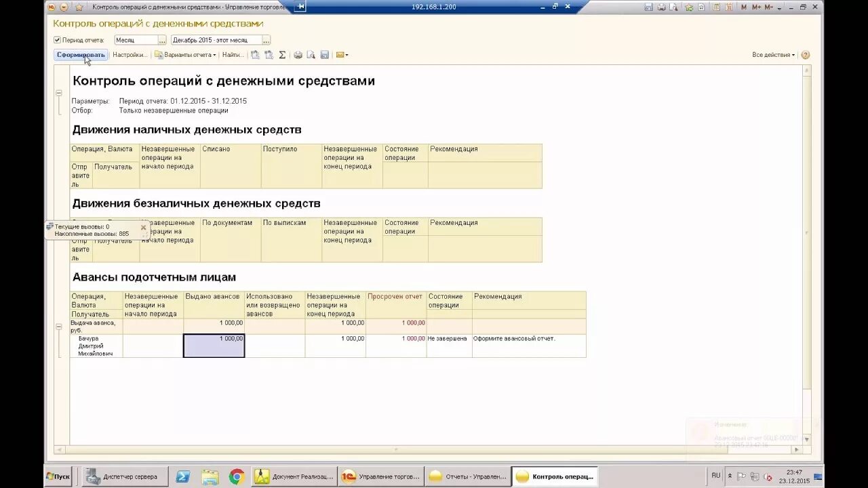Switch to Документ Реализац... taskbar item
This screenshot has height=488, width=868.
[x=295, y=476]
